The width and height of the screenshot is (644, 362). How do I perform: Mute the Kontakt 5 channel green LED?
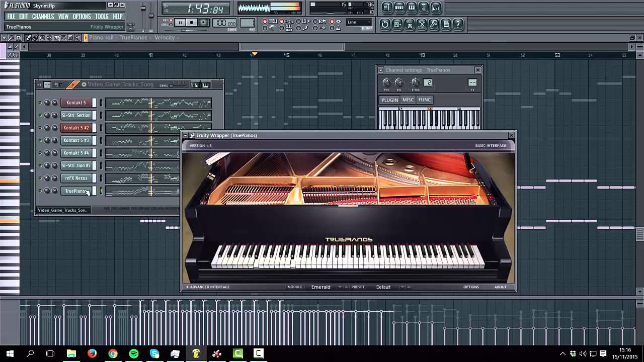tap(40, 103)
